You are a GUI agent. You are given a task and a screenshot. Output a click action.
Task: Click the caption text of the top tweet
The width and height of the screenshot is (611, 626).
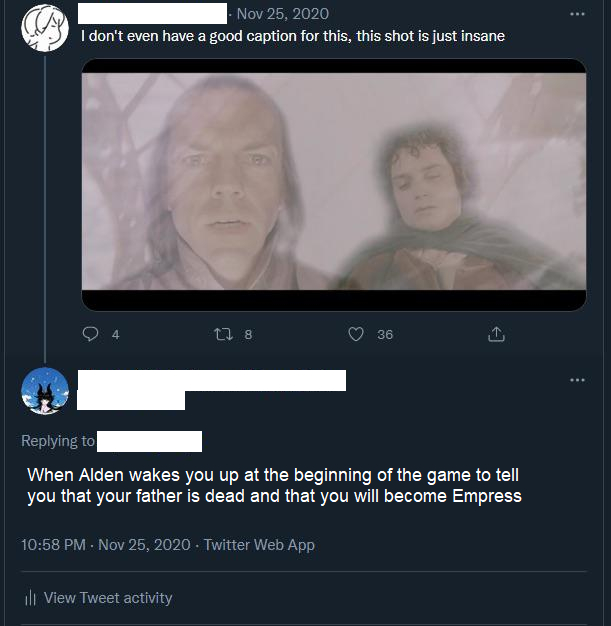pyautogui.click(x=292, y=37)
